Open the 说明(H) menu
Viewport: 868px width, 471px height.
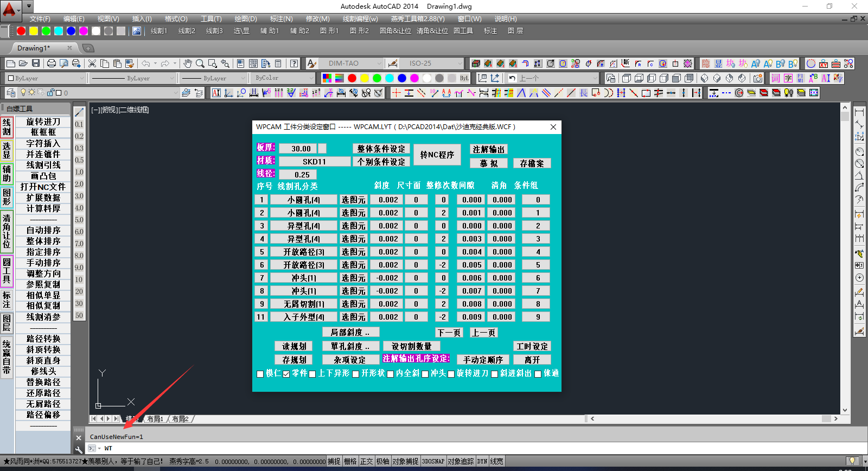506,19
